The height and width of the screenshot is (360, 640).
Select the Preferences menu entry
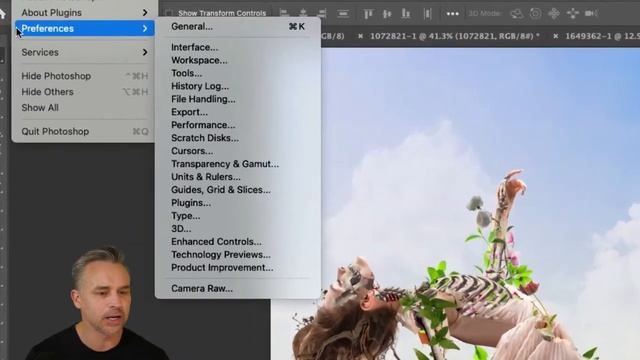[84, 29]
